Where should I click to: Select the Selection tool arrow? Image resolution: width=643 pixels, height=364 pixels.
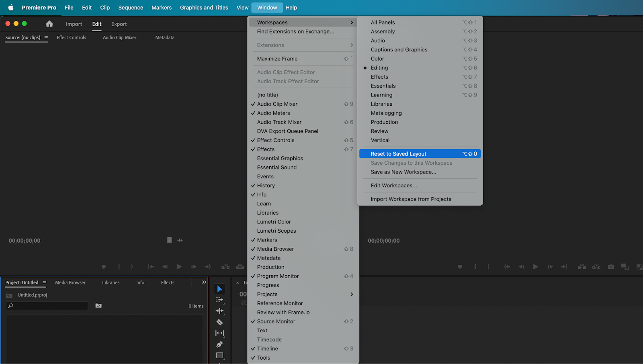click(219, 289)
